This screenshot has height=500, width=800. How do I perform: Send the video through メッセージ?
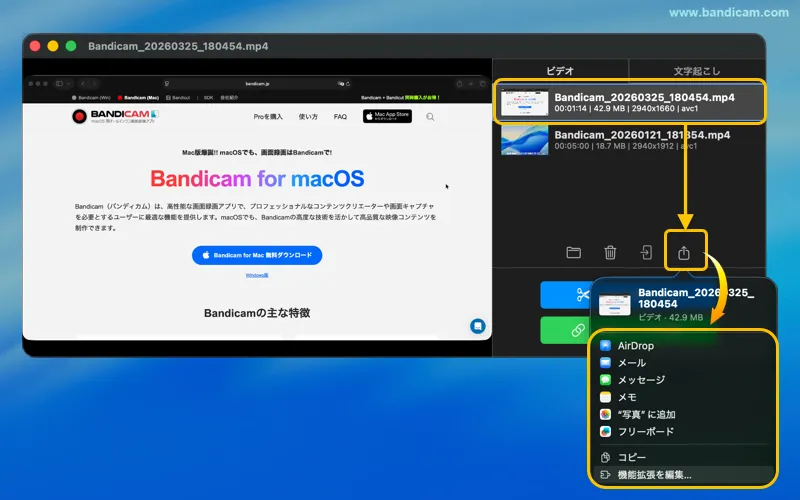tap(683, 380)
